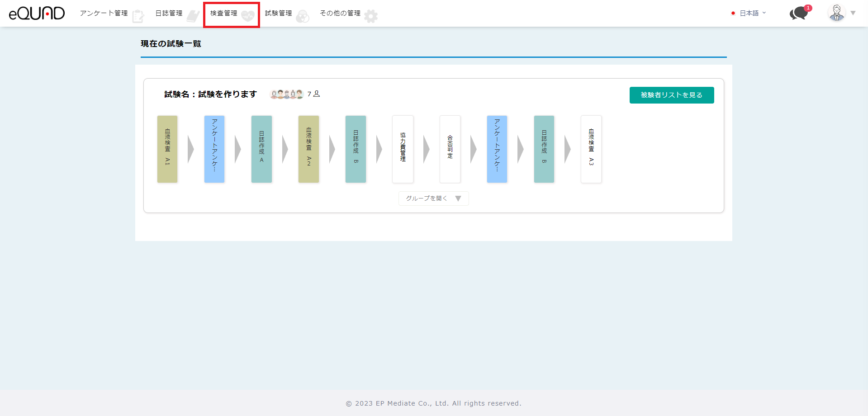Click the participant avatars group icon

point(286,94)
